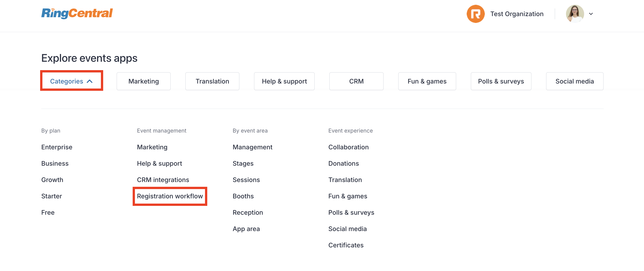Screen dimensions: 644x271
Task: Choose the CRM filter button
Action: pos(356,81)
